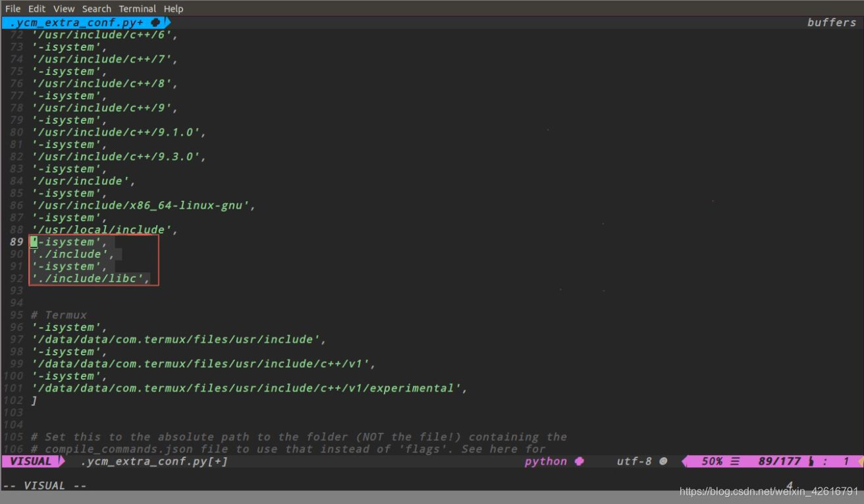Click the '# compile_commands.json file' comment line
The height and width of the screenshot is (504, 864).
click(x=288, y=449)
